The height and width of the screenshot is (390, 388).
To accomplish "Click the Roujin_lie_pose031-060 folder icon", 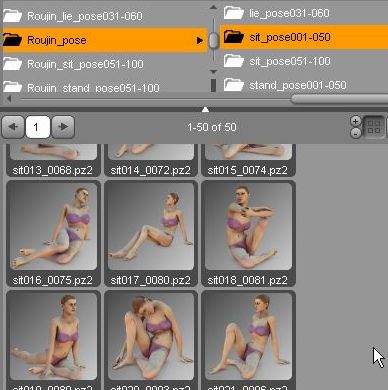I will coord(12,16).
